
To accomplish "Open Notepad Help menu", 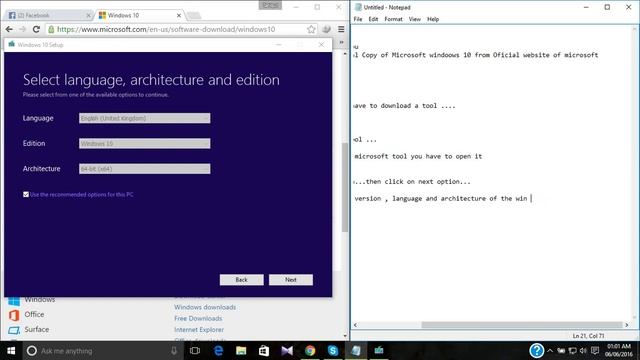I will [x=433, y=19].
